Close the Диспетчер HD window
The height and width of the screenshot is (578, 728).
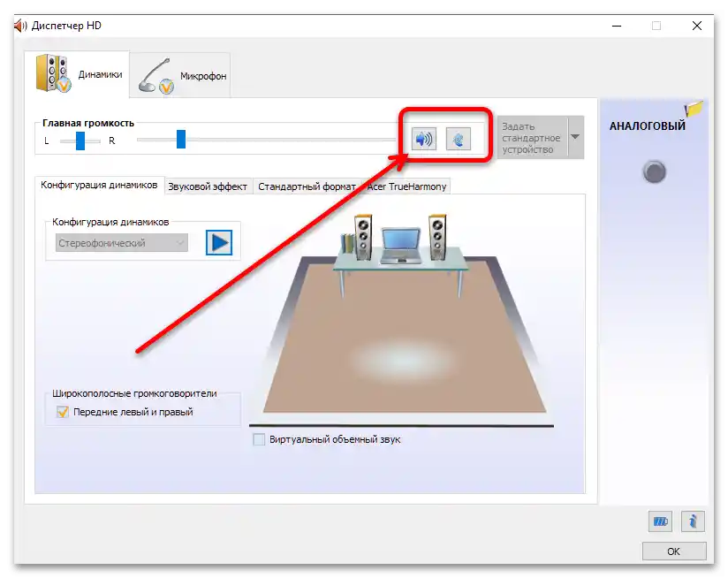[x=697, y=26]
